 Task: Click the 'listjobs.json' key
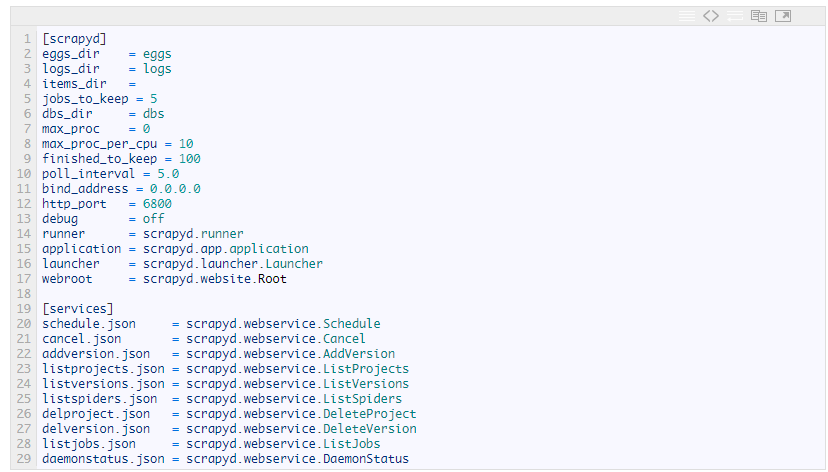tap(89, 443)
